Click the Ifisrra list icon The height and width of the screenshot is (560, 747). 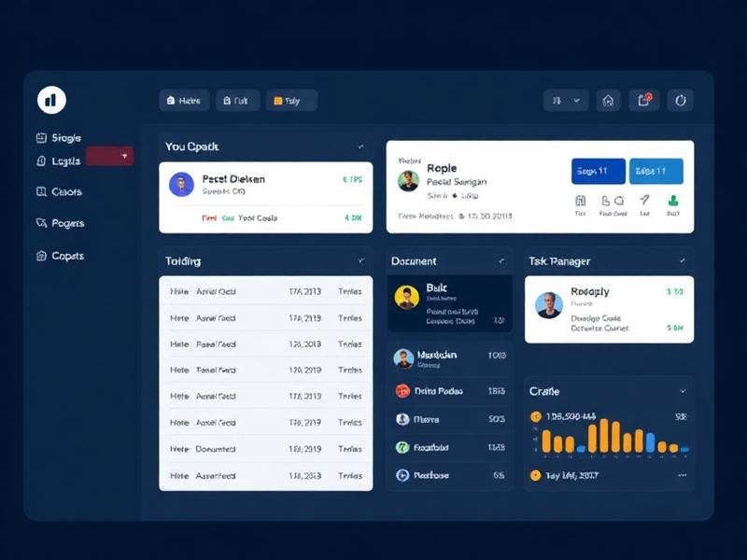(402, 419)
